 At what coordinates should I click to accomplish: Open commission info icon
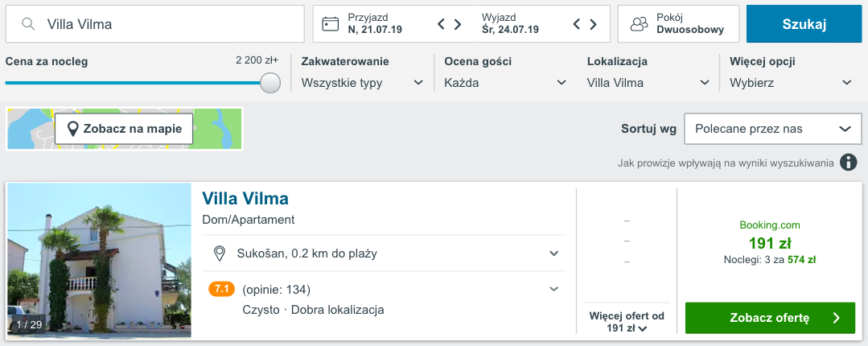pyautogui.click(x=847, y=163)
